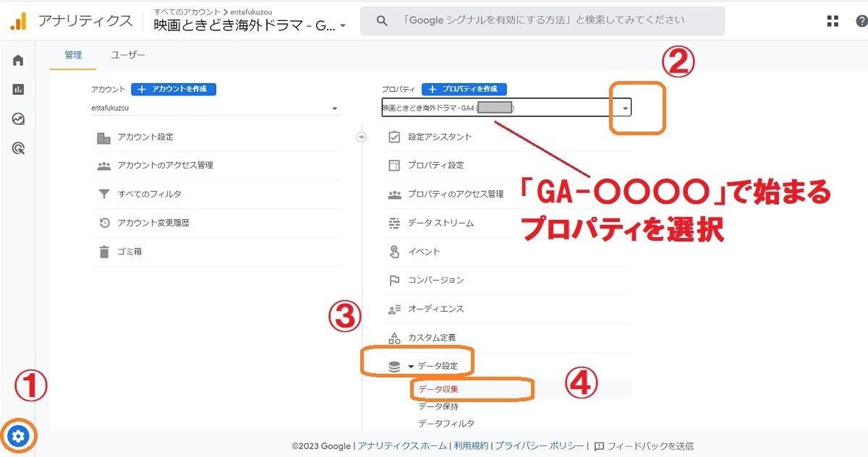Switch to the ユーザー tab
This screenshot has width=868, height=457.
click(x=128, y=54)
